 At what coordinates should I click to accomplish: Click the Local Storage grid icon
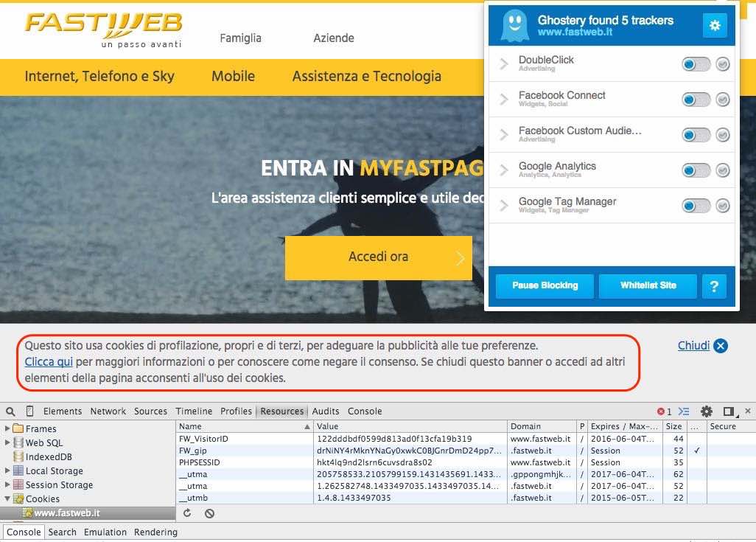pos(18,470)
